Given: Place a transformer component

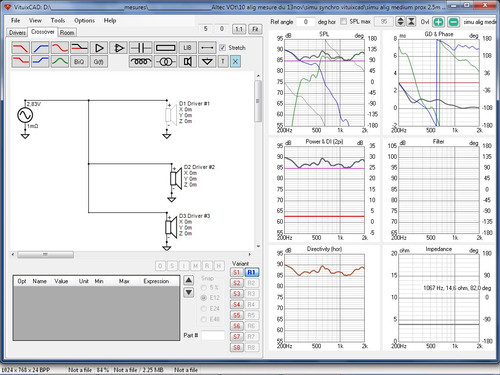Looking at the screenshot, I should (x=166, y=62).
